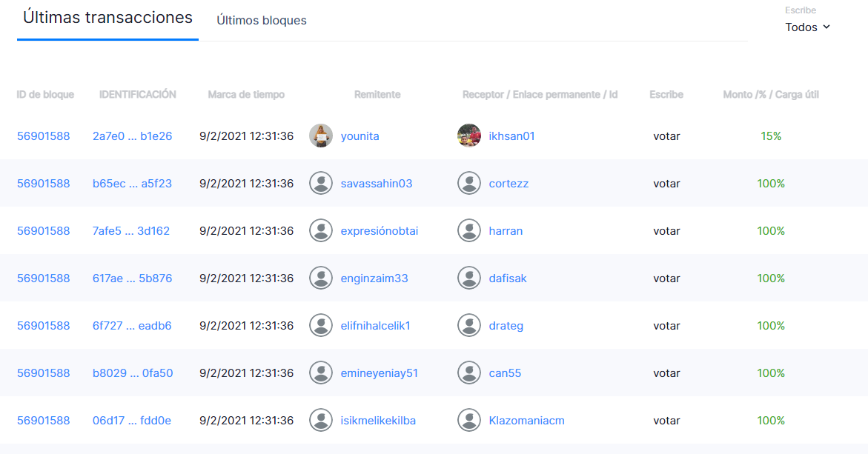Open sender profile younita
The image size is (868, 454).
click(x=360, y=136)
